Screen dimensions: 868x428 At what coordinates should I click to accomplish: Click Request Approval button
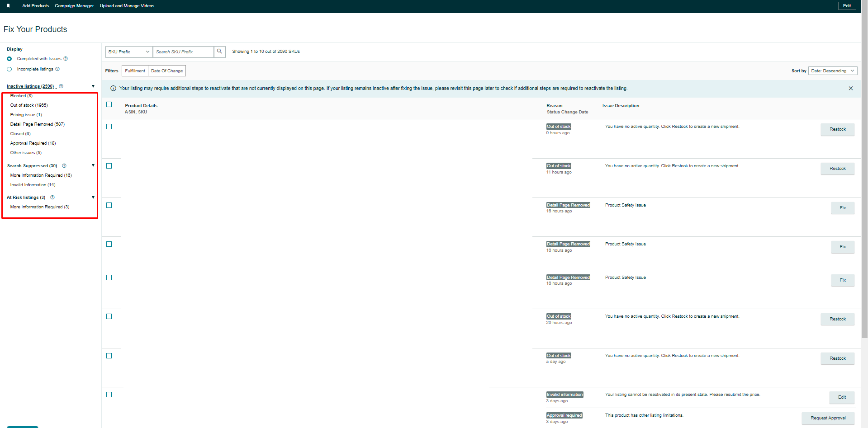click(x=828, y=418)
